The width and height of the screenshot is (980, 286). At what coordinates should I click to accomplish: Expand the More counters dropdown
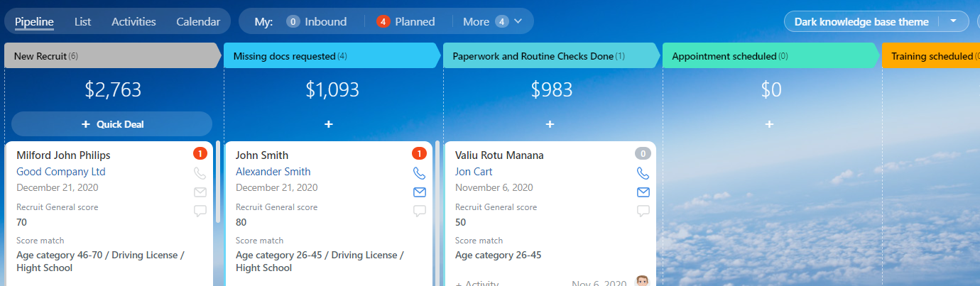492,21
